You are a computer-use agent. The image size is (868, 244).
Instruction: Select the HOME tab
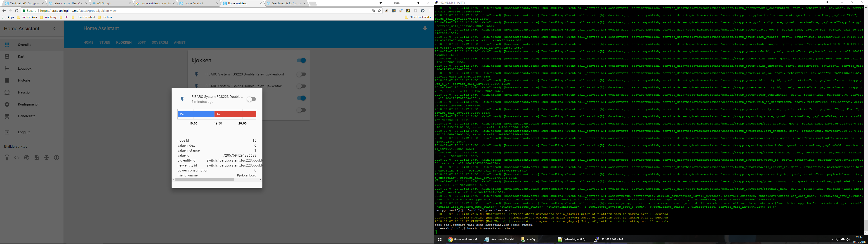tap(88, 42)
